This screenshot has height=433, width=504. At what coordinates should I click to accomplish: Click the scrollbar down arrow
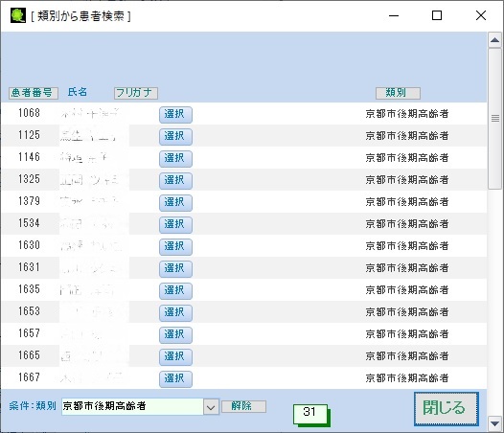(x=495, y=423)
